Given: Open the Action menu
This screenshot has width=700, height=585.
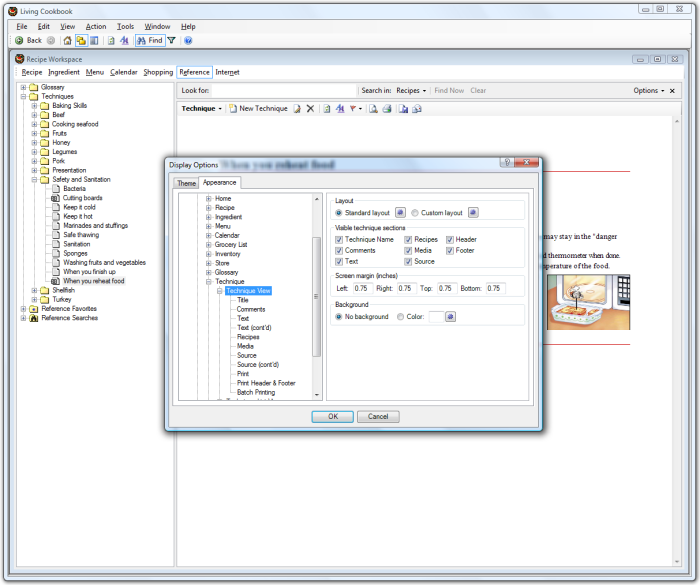Looking at the screenshot, I should (96, 27).
